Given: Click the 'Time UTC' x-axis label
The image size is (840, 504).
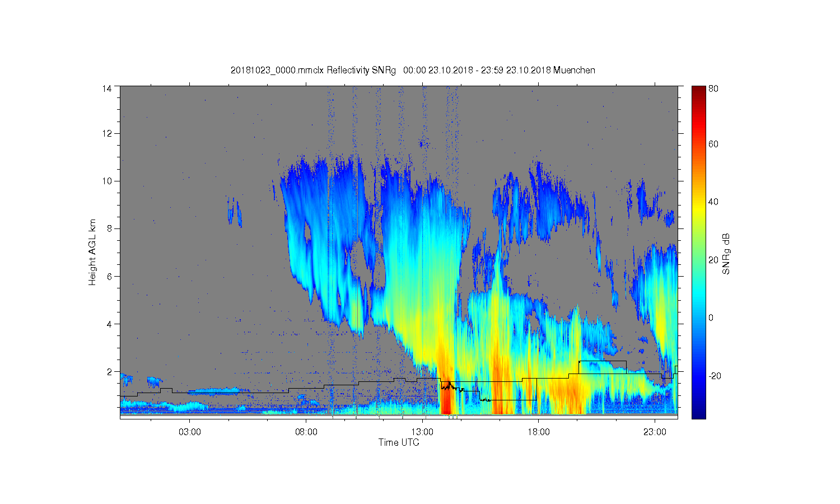Looking at the screenshot, I should (399, 442).
